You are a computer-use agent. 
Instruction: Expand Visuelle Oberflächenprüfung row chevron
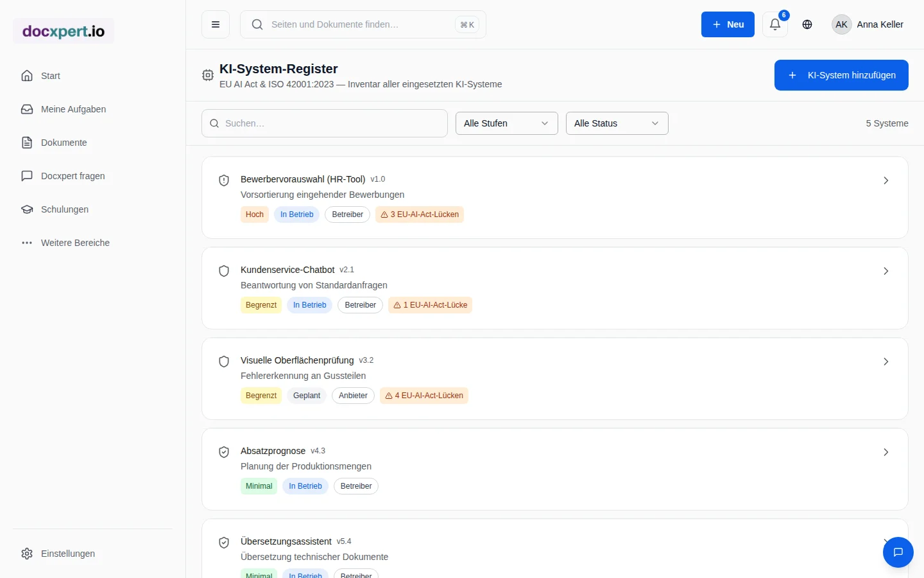click(x=886, y=362)
